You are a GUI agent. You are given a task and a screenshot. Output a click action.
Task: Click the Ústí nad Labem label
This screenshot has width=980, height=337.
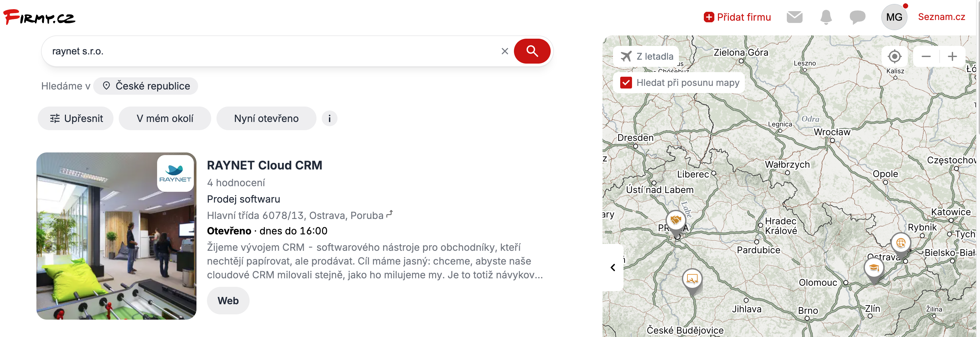point(659,189)
